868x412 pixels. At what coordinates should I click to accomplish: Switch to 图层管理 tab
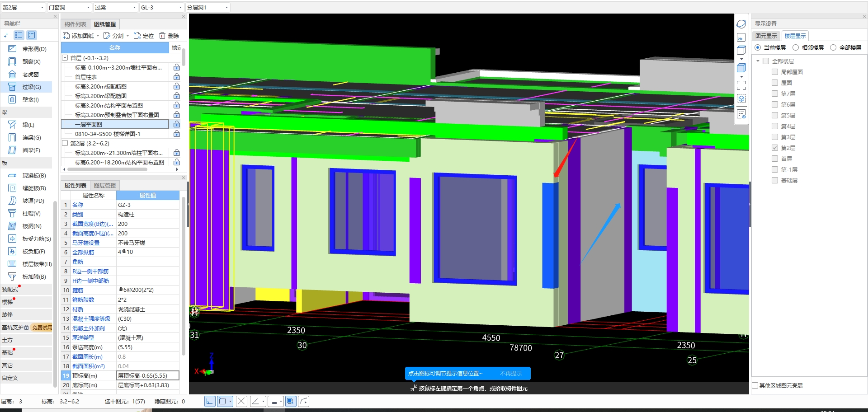[x=105, y=185]
